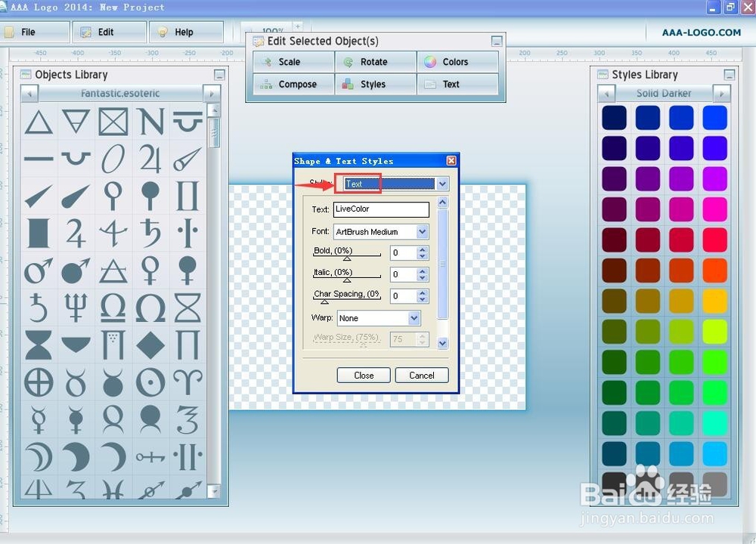This screenshot has width=756, height=544.
Task: Apply the bright cyan style swatch
Action: pos(714,454)
